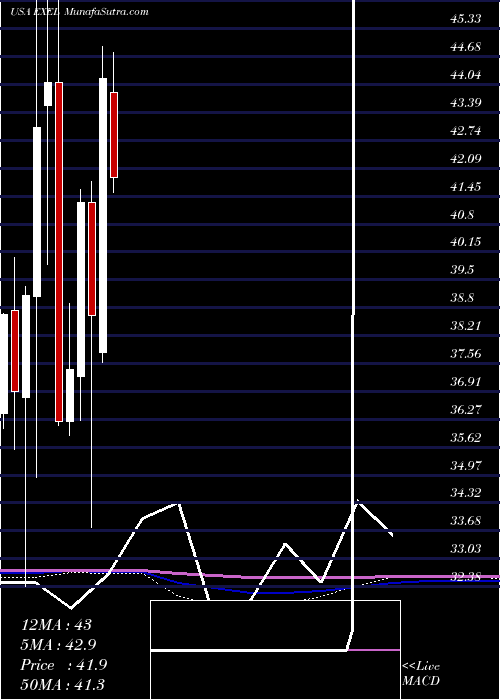Select the 43.39 price axis label
The image size is (500, 700).
tap(465, 103)
